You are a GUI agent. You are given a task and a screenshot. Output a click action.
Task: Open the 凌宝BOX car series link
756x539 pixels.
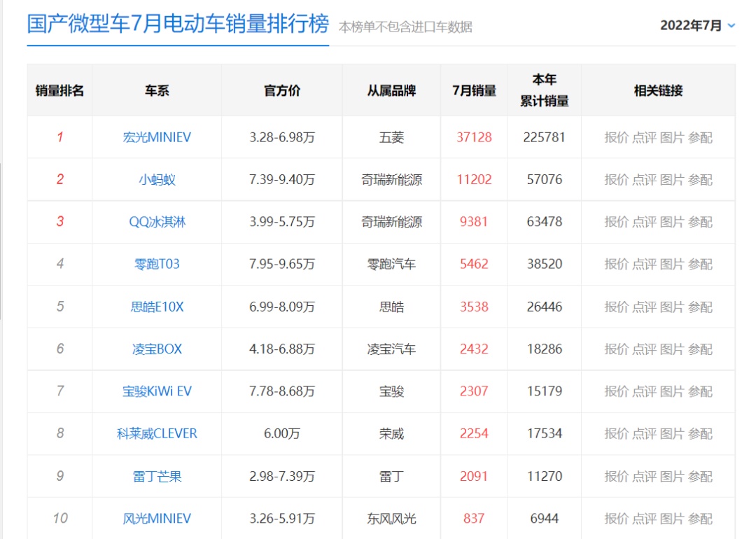point(157,349)
